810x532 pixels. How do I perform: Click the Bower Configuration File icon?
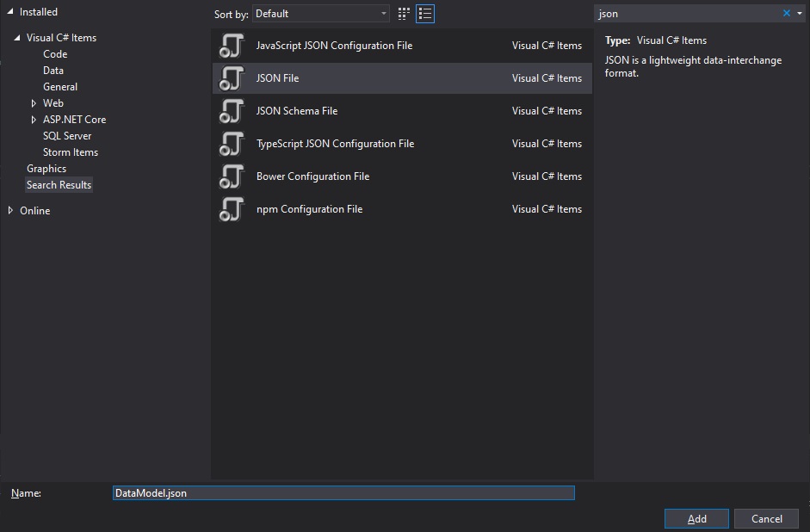232,176
